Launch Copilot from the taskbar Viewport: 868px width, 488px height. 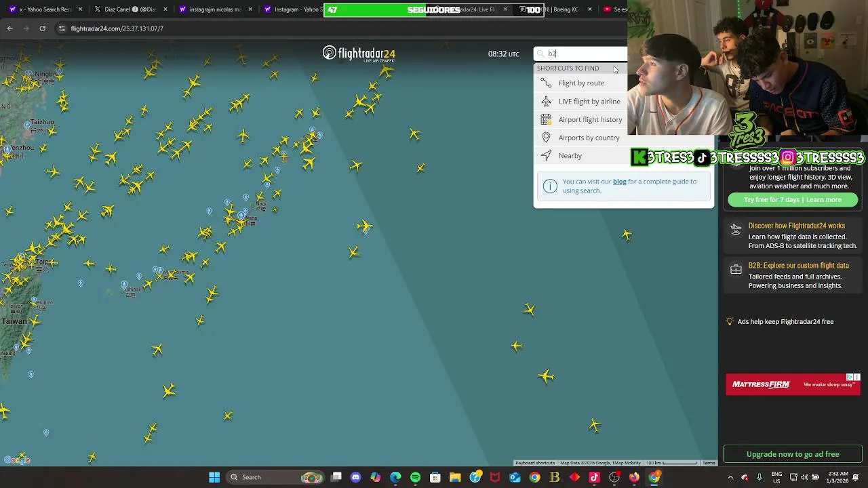click(376, 477)
